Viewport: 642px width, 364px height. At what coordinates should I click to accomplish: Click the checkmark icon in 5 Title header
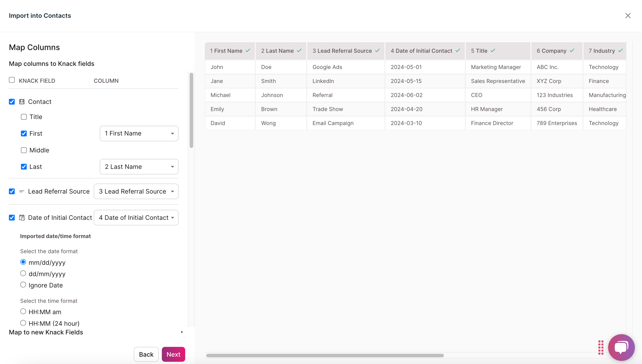493,51
